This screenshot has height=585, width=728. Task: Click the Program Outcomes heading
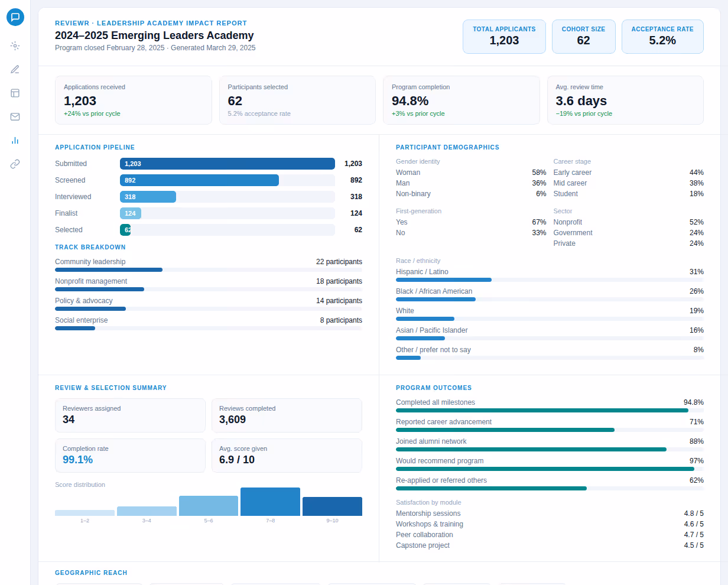coord(434,388)
